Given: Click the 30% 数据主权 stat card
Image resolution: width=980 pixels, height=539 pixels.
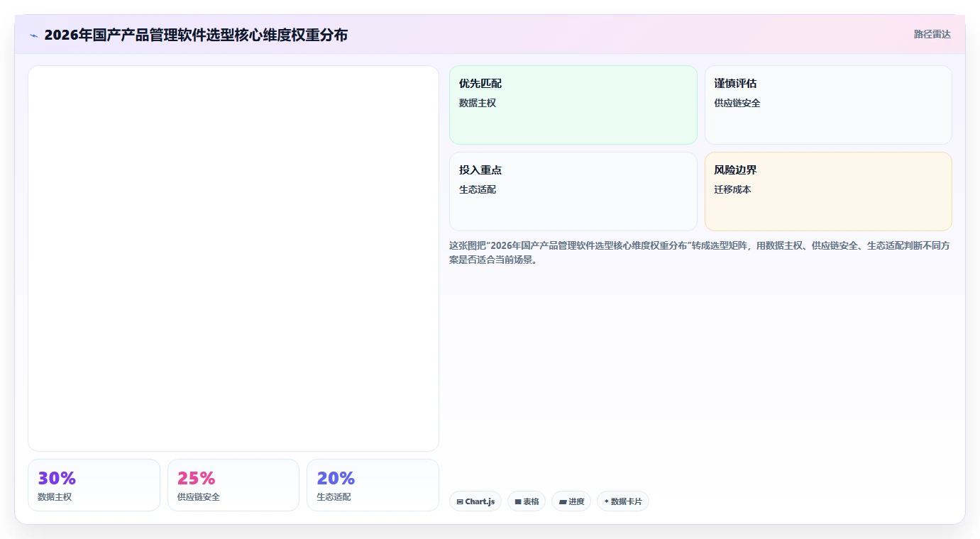Looking at the screenshot, I should click(94, 485).
